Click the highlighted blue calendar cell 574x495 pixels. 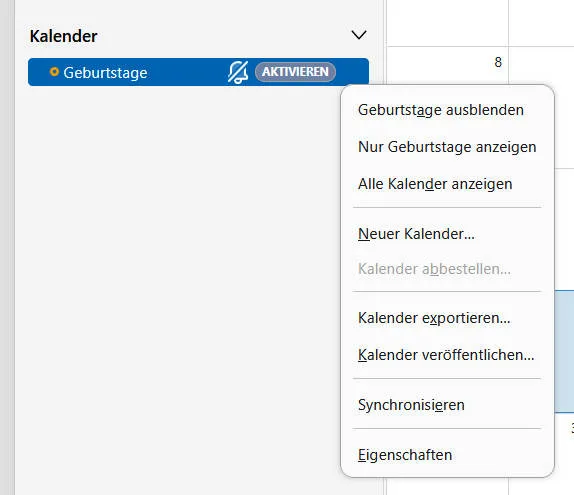[564, 351]
